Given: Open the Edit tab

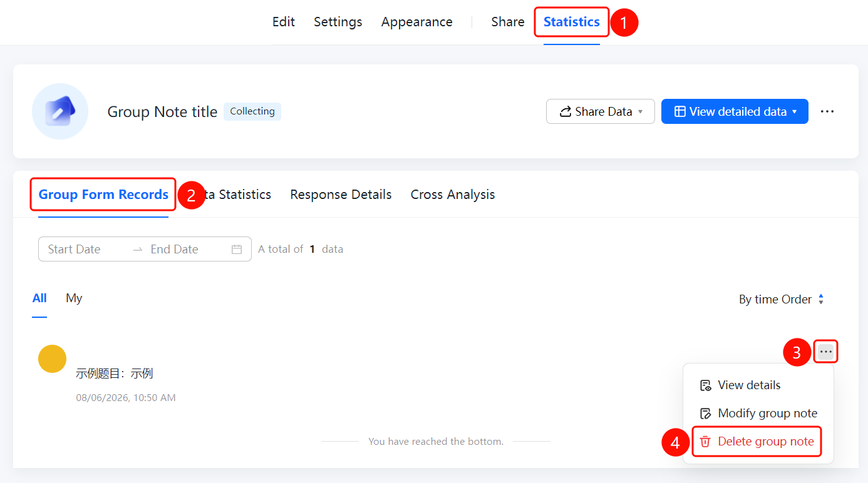Looking at the screenshot, I should coord(283,22).
